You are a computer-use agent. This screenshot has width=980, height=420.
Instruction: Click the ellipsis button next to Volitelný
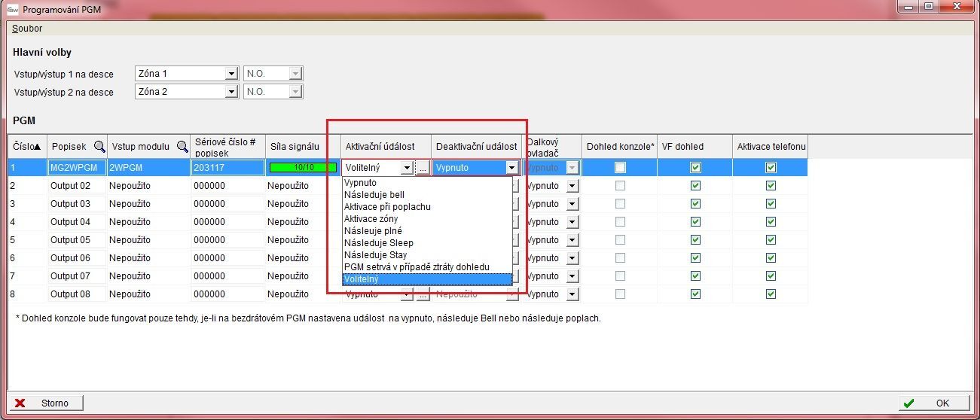[423, 168]
